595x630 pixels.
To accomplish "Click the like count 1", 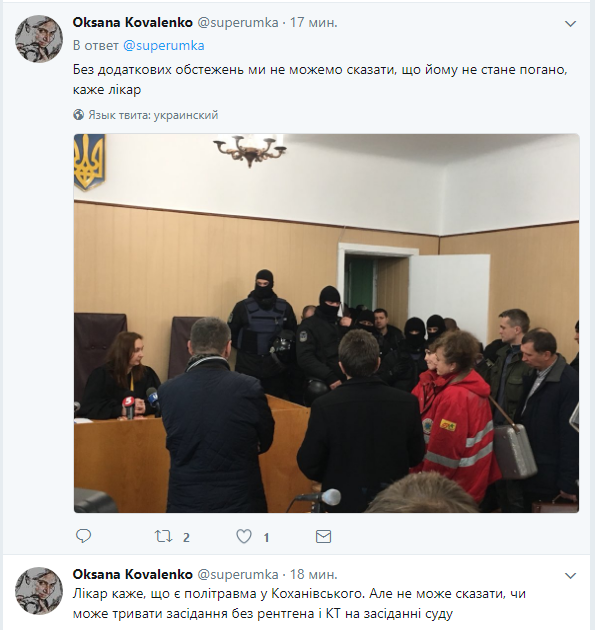I will point(266,537).
